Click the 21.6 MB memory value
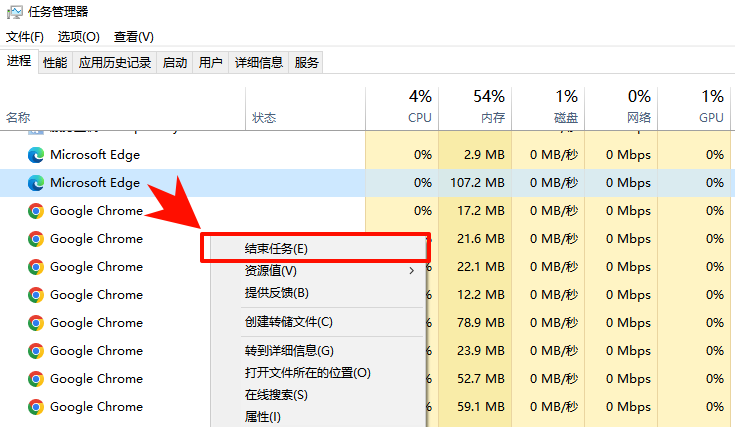The image size is (735, 427). (x=481, y=239)
